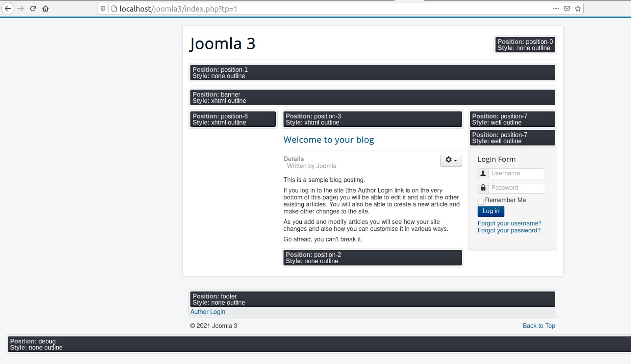Click the position-0 module position label

525,45
